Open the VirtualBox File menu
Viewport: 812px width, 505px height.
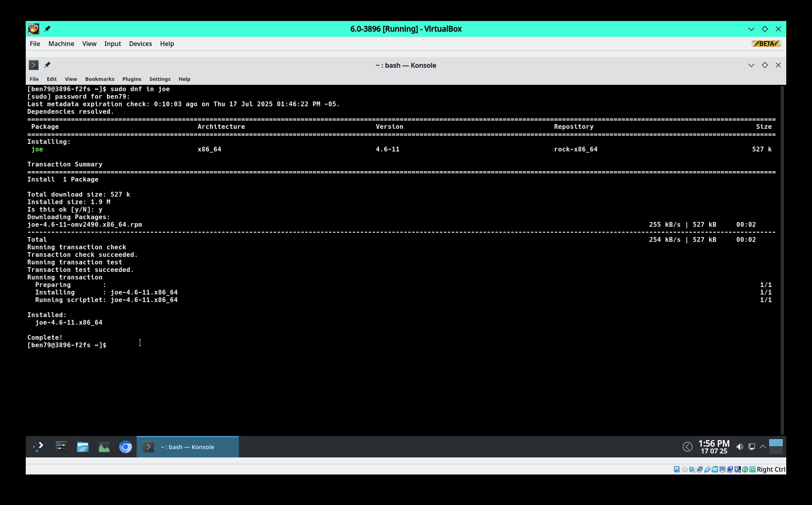(x=35, y=44)
